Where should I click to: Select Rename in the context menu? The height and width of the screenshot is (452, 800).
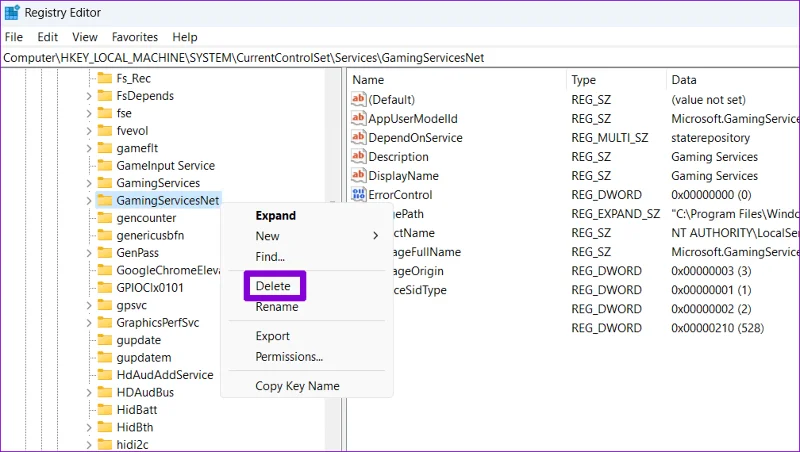point(277,307)
